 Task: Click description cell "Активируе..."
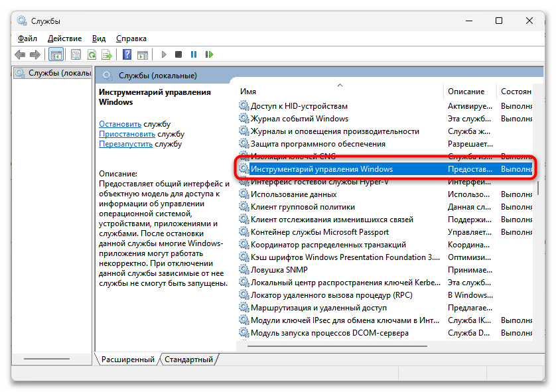point(470,106)
